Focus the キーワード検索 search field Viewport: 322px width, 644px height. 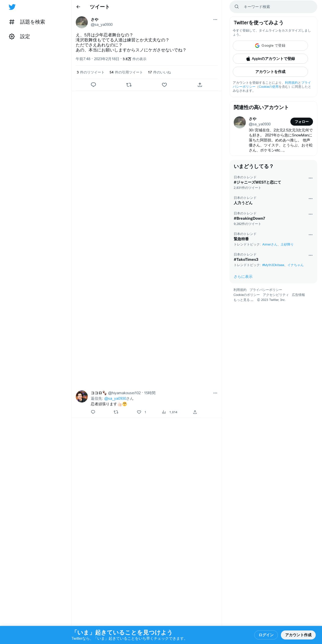[x=273, y=7]
